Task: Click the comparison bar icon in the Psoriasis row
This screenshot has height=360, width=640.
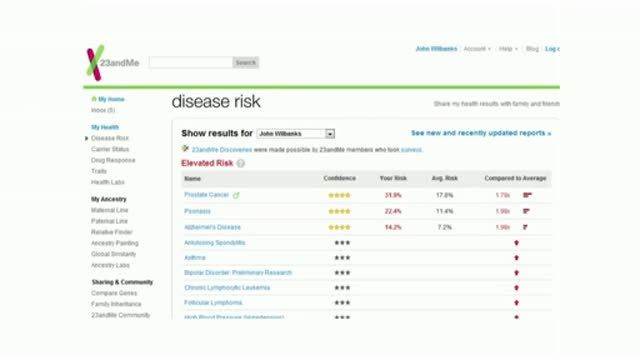Action: click(526, 211)
